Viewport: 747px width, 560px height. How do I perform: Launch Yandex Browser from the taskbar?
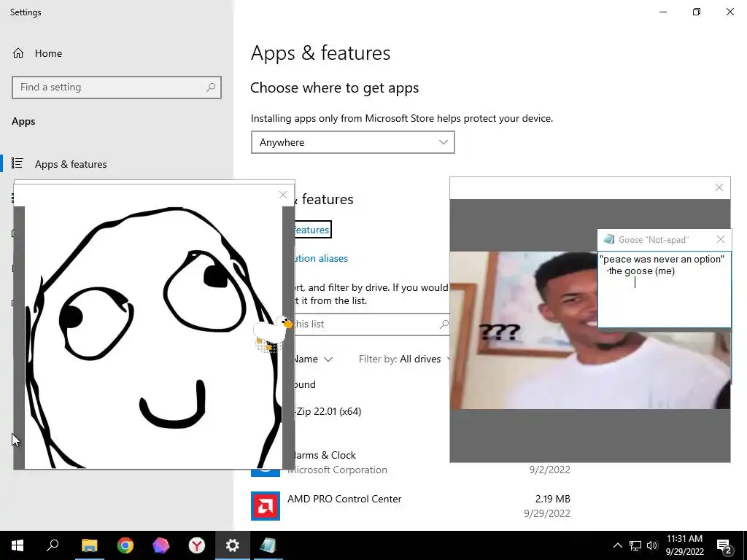point(197,545)
